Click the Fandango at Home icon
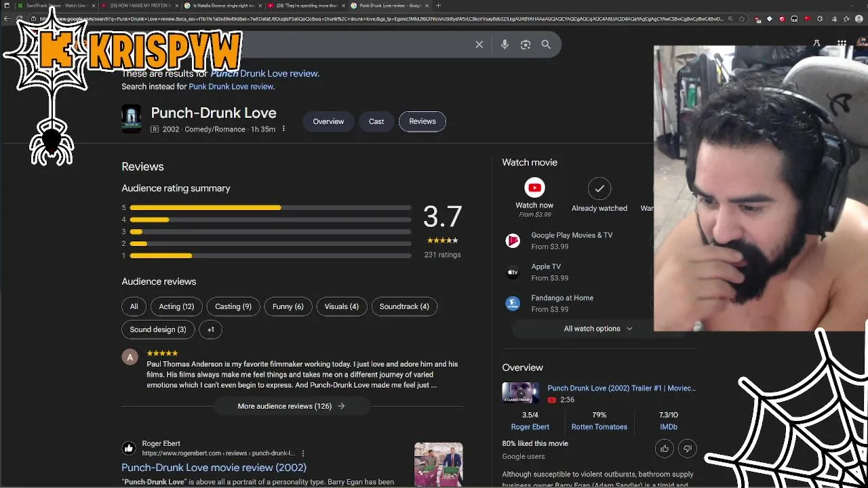The width and height of the screenshot is (868, 488). point(513,303)
